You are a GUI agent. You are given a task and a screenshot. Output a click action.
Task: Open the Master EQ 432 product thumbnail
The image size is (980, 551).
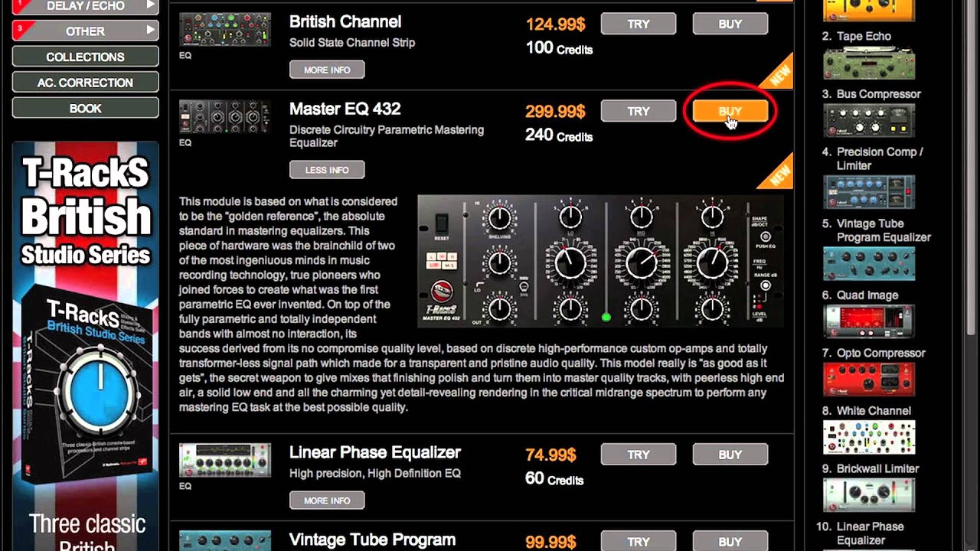click(224, 117)
